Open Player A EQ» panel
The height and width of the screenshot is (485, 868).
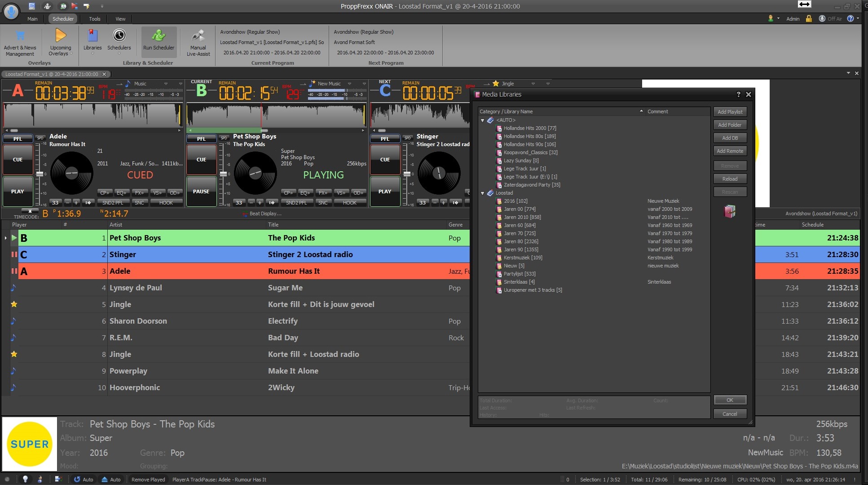click(121, 193)
